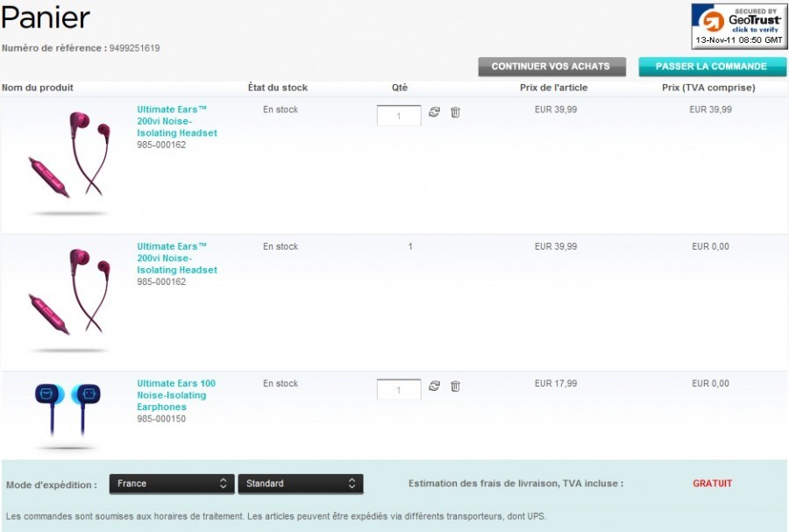
Task: Open the France country dropdown
Action: (x=171, y=484)
